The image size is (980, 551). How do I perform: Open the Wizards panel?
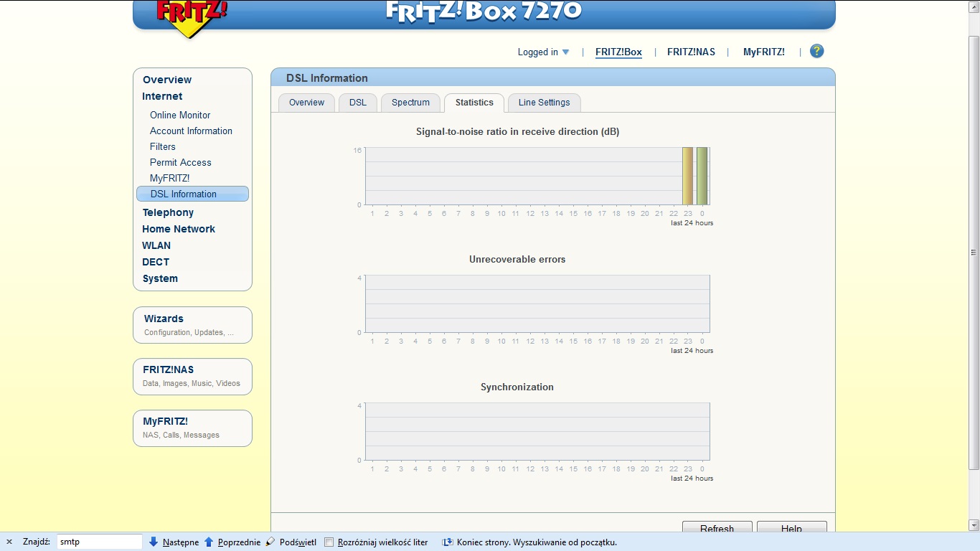192,325
